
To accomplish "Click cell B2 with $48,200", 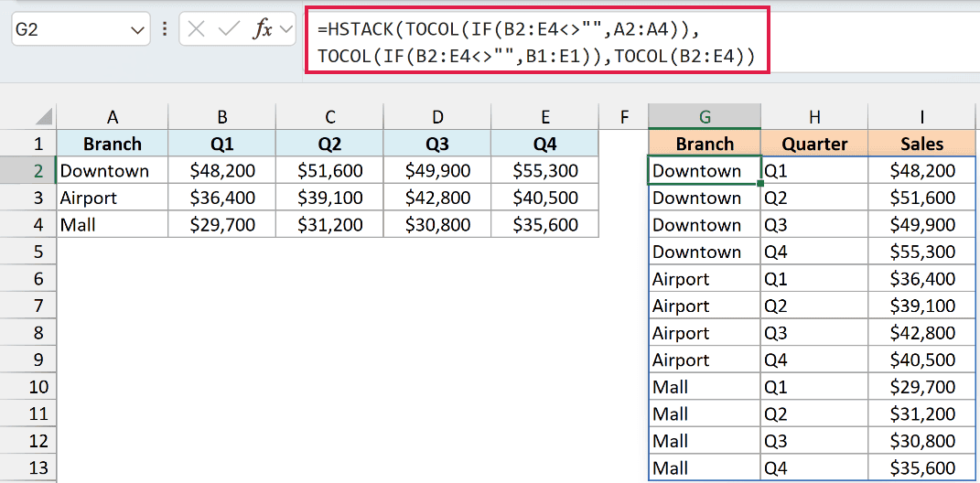I will click(x=221, y=170).
